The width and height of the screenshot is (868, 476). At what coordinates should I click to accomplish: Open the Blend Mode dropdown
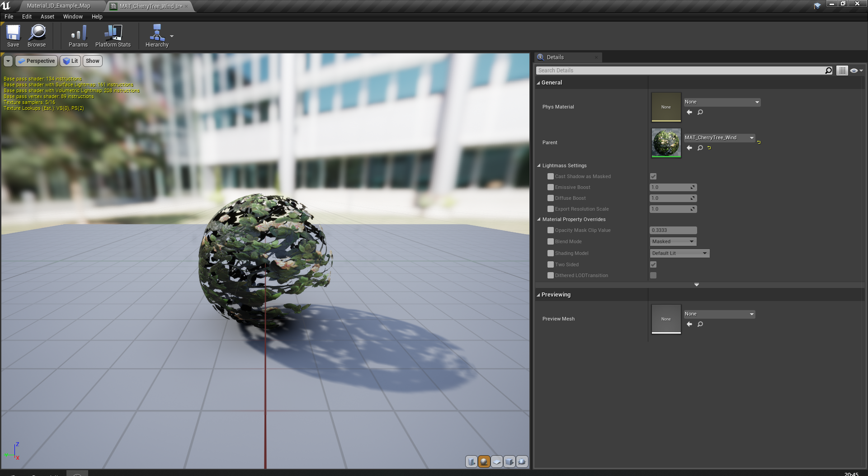[672, 241]
